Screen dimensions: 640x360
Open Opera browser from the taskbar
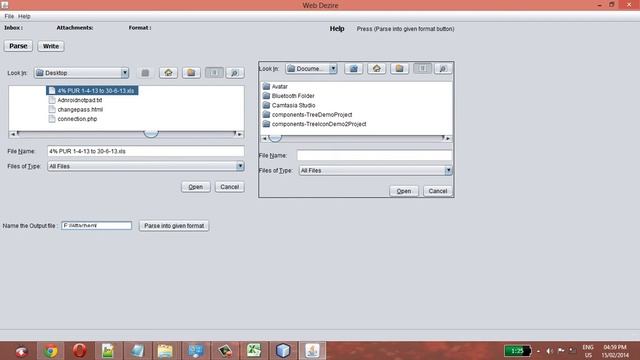pos(80,351)
